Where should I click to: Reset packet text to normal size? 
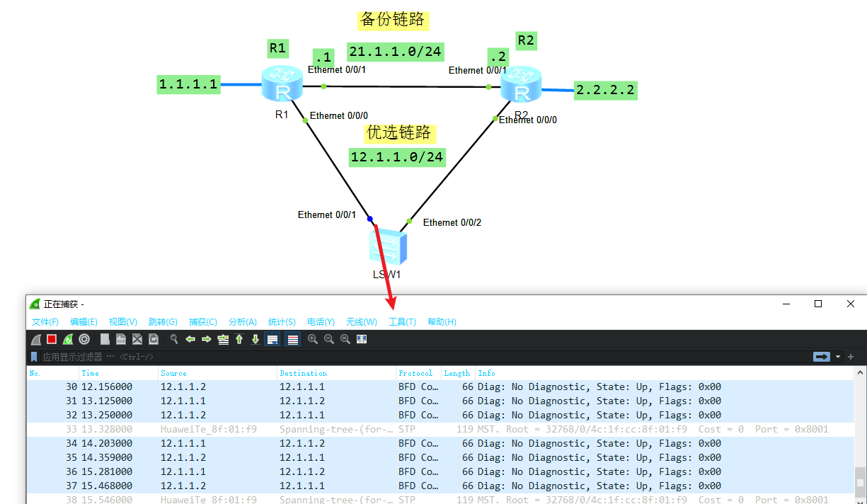coord(345,339)
